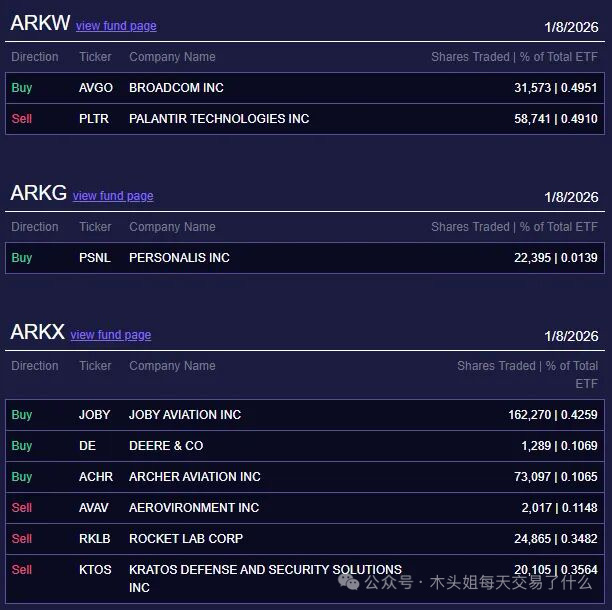Click value 31,573 | 0.4951

click(555, 88)
